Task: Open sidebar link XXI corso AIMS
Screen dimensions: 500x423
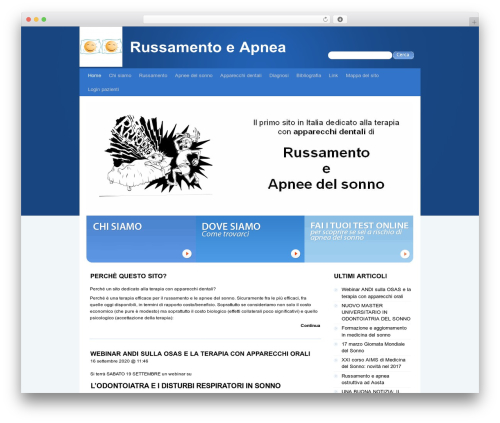Action: tap(373, 363)
